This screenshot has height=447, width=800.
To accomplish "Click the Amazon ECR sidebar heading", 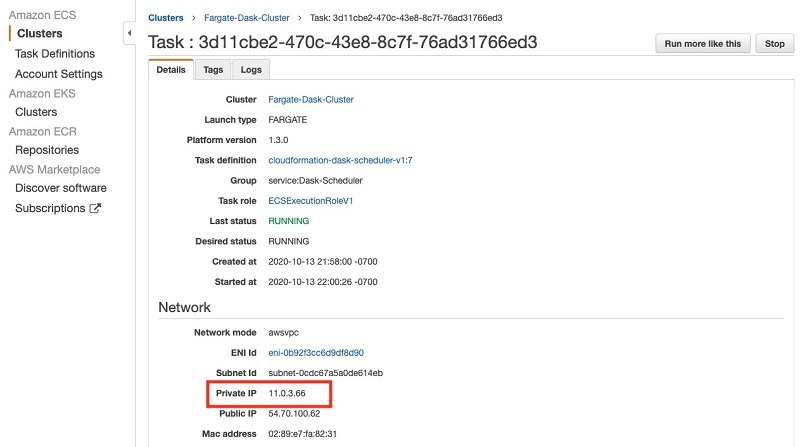I will pos(42,132).
